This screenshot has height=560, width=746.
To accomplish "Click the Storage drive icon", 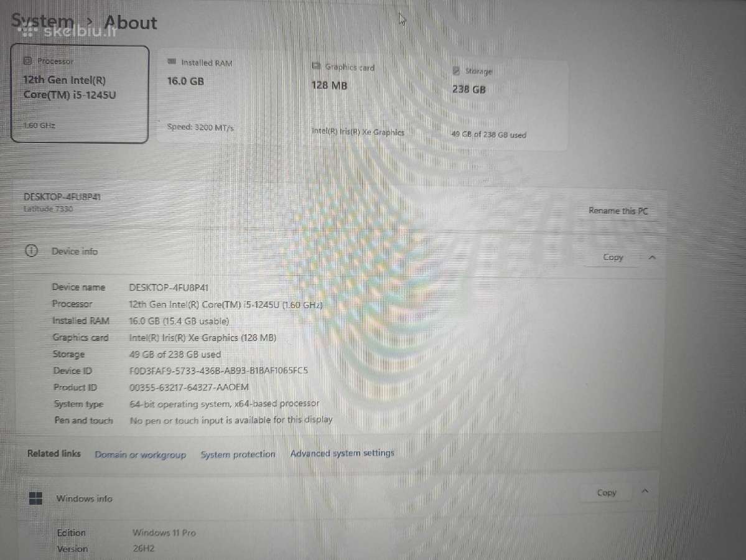I will tap(456, 70).
